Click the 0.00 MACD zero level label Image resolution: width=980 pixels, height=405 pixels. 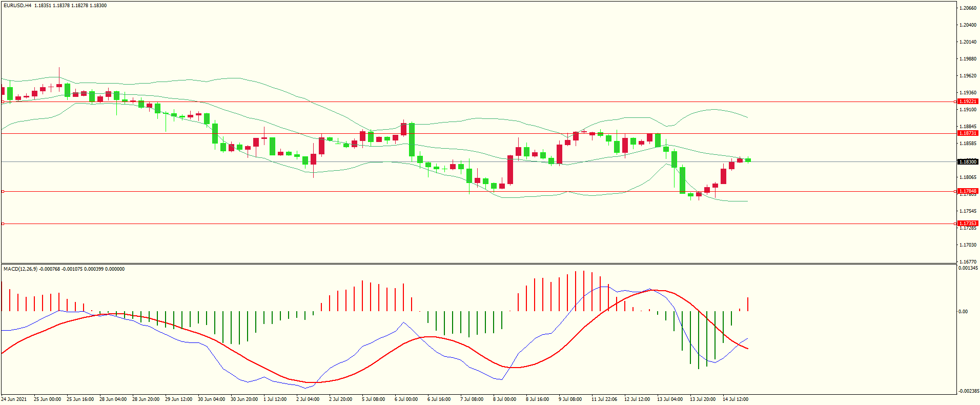963,312
